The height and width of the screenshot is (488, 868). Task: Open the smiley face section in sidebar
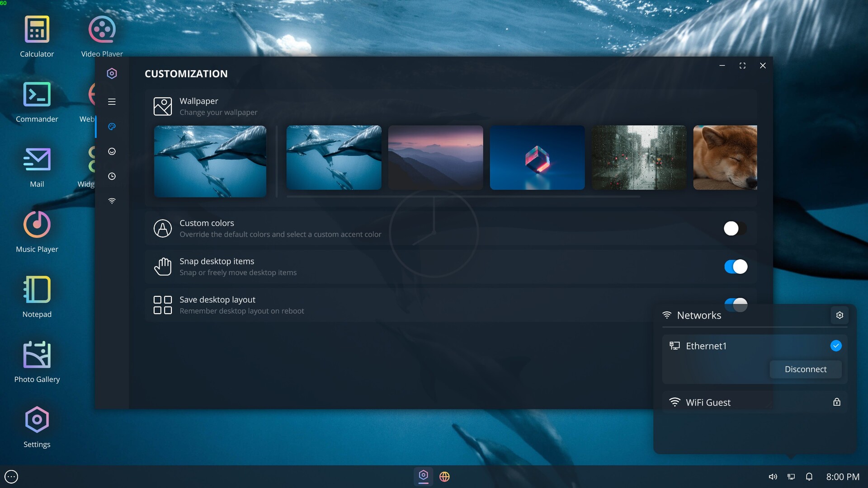112,151
